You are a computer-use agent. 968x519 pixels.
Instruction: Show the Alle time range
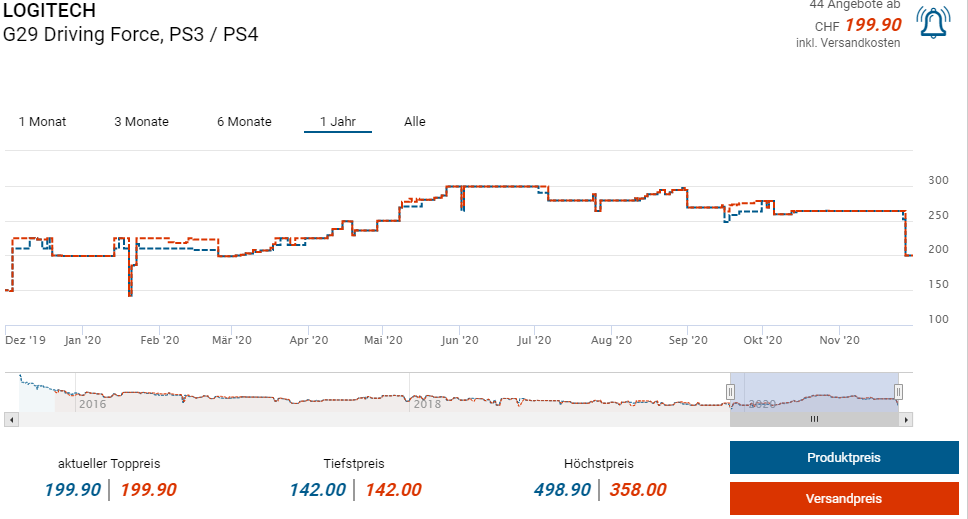pyautogui.click(x=415, y=122)
